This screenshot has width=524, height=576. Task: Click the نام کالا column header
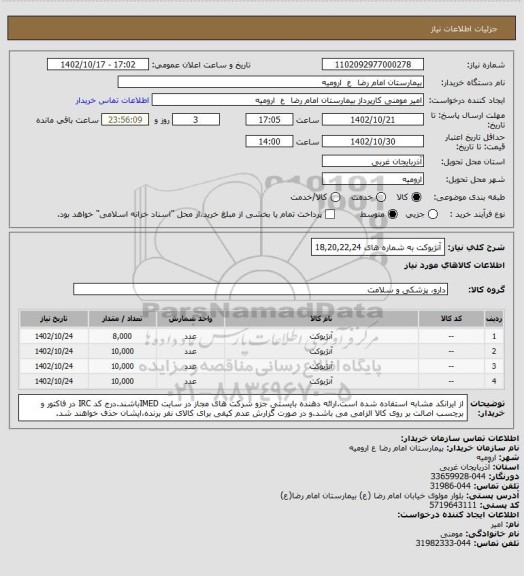click(321, 318)
